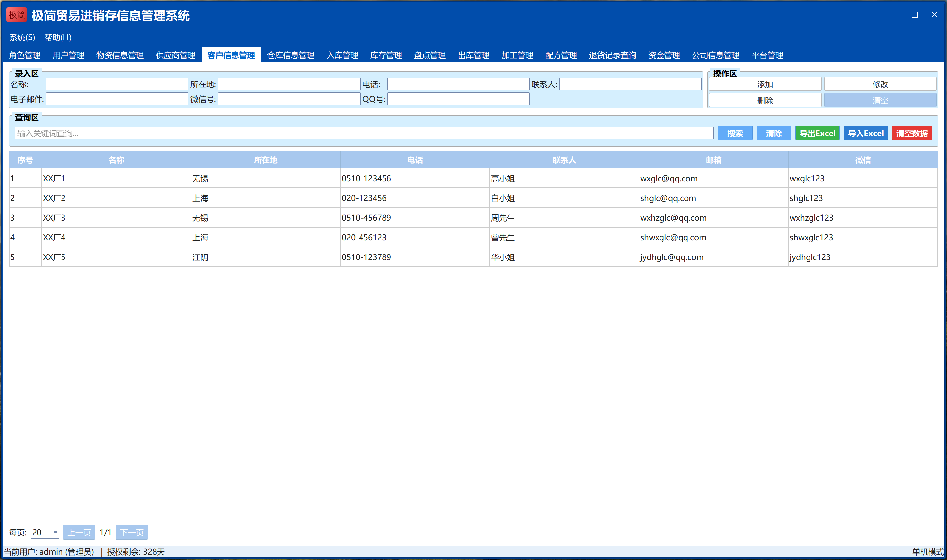Open the 平台管理 tab
The image size is (947, 560).
(767, 55)
